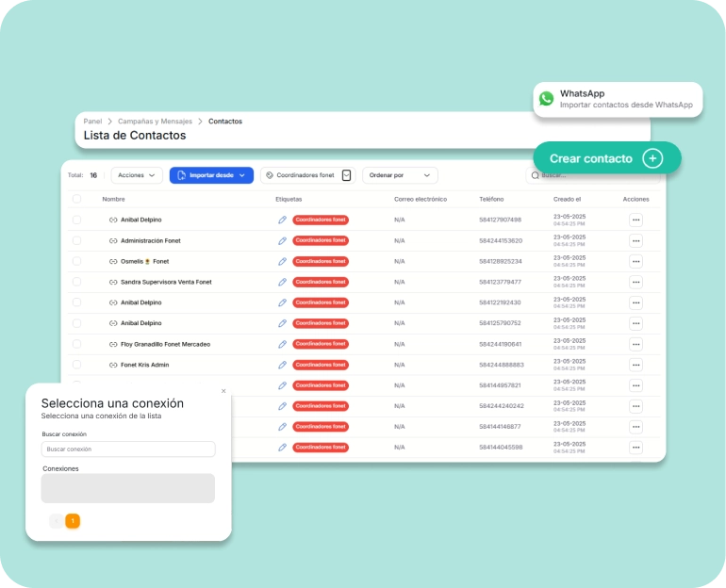Open the Acciones dropdown
Screen dimensions: 726x588
pyautogui.click(x=137, y=175)
